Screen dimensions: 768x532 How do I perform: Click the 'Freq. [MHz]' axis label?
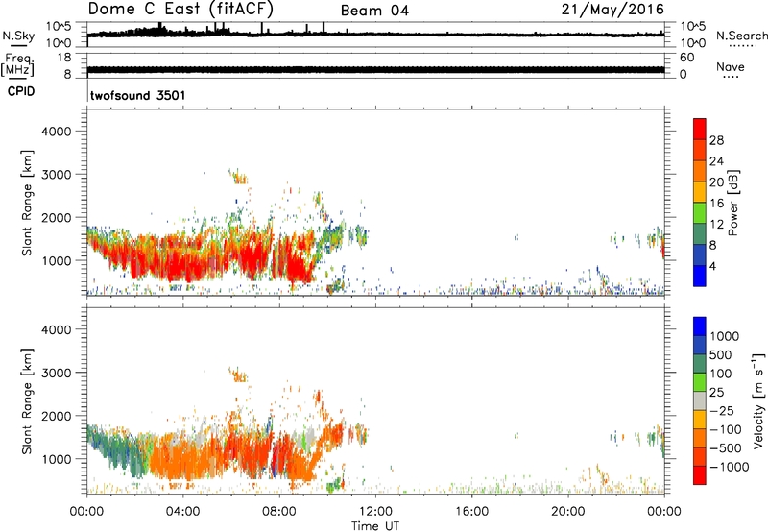tap(17, 65)
